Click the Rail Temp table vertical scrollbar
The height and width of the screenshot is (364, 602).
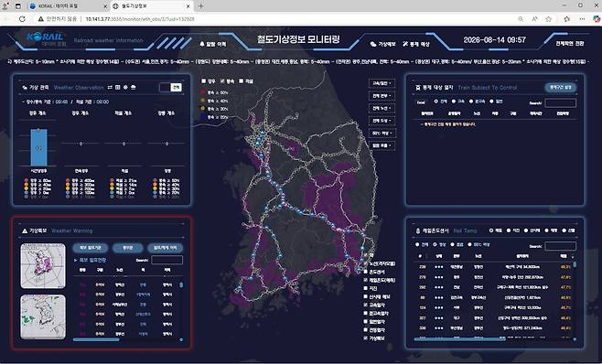pyautogui.click(x=575, y=264)
